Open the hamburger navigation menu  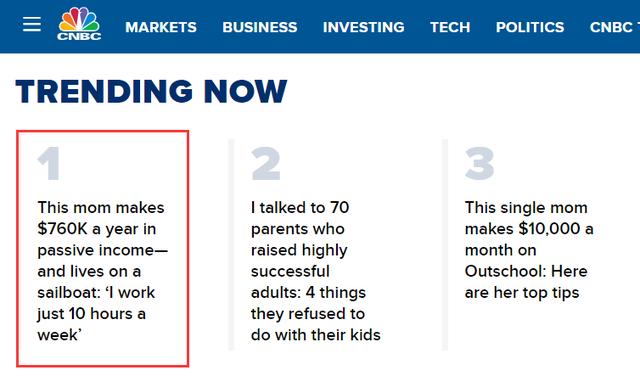32,24
